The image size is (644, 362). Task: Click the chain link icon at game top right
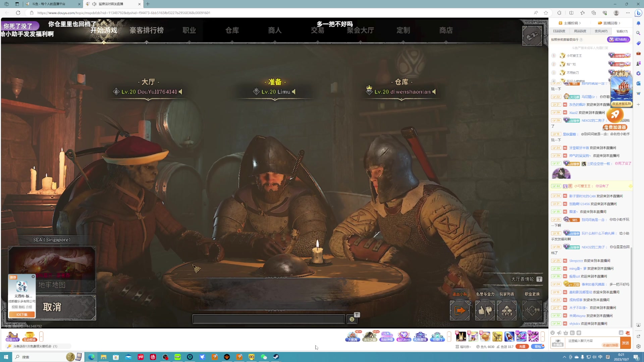click(x=532, y=36)
